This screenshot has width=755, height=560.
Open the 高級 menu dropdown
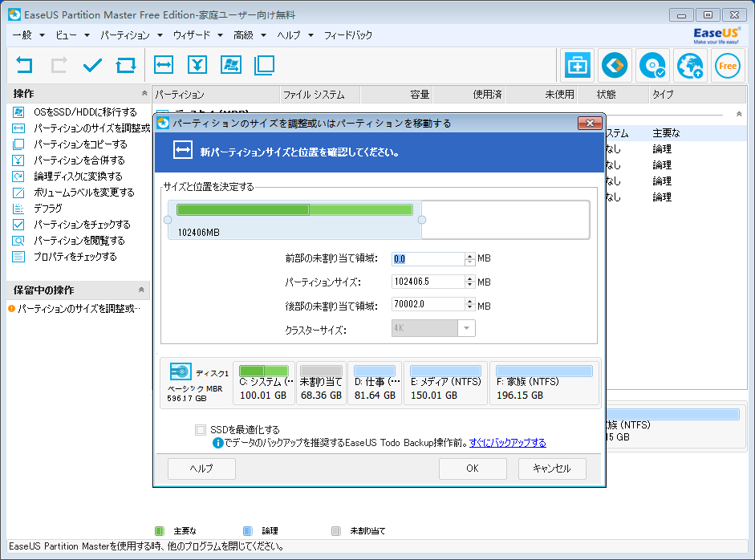[250, 35]
